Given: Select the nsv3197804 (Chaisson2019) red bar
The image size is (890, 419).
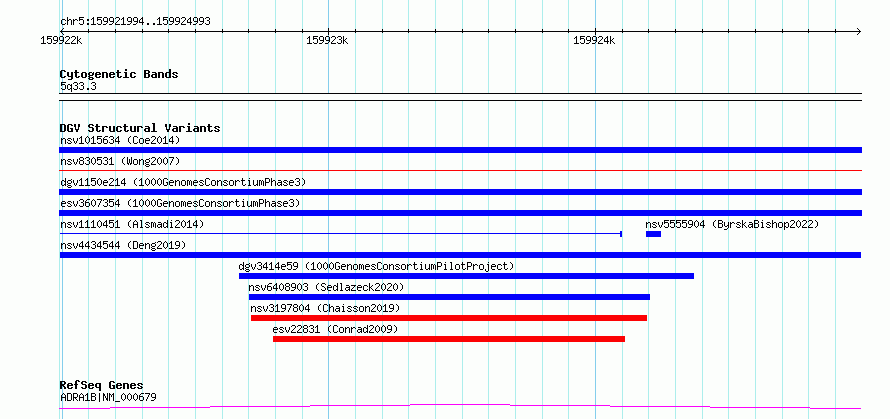Looking at the screenshot, I should (x=449, y=318).
